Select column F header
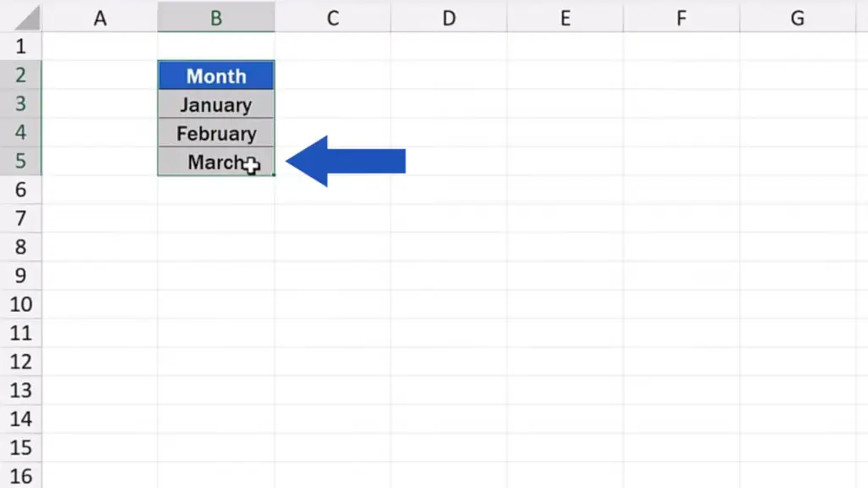 click(682, 17)
